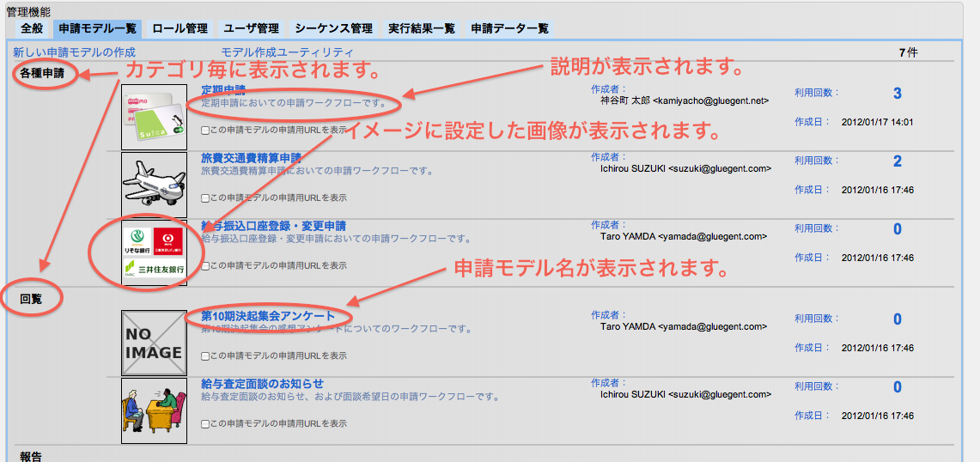Click the bank logos image for 給与振込口座登録
Viewport: 980px width, 462px height.
(x=154, y=252)
